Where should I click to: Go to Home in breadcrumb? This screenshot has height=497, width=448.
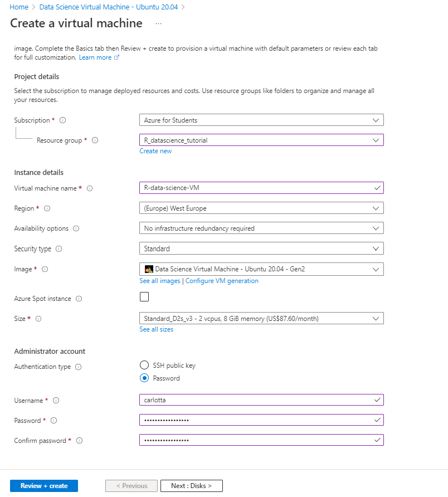(19, 7)
